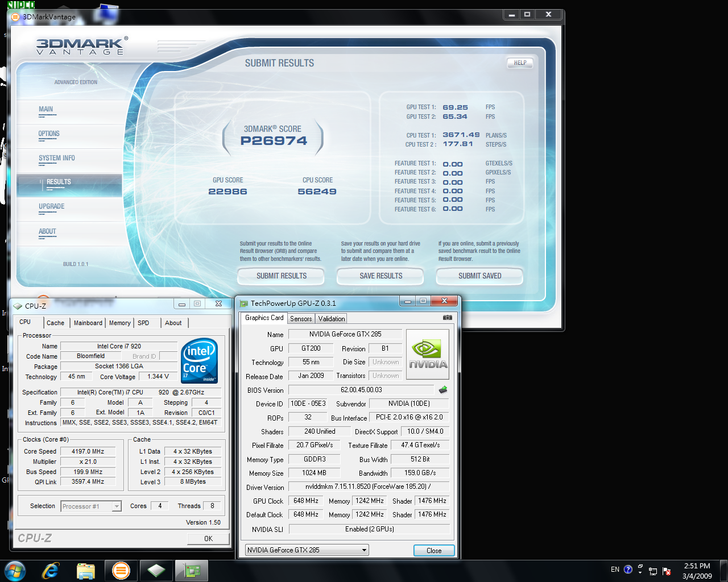Switch to GPU-Z taskbar icon
Viewport: 728px width, 582px height.
(x=192, y=571)
